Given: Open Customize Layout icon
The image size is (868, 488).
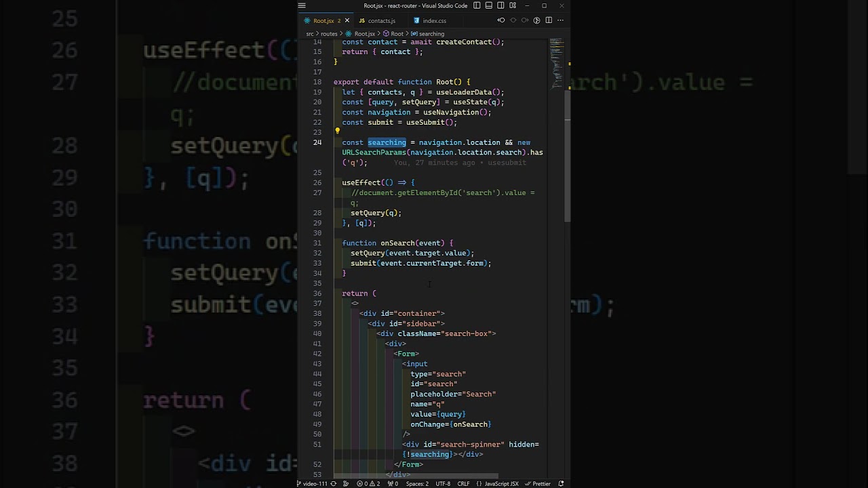Looking at the screenshot, I should pos(513,5).
